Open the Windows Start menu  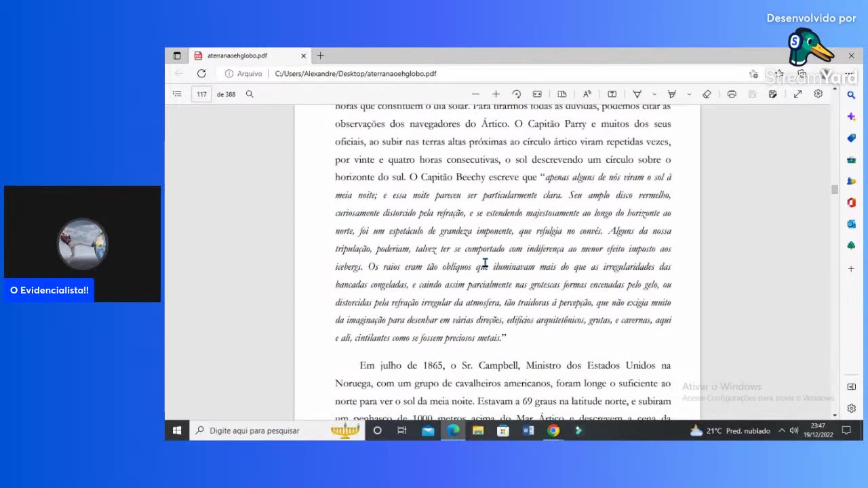(177, 430)
